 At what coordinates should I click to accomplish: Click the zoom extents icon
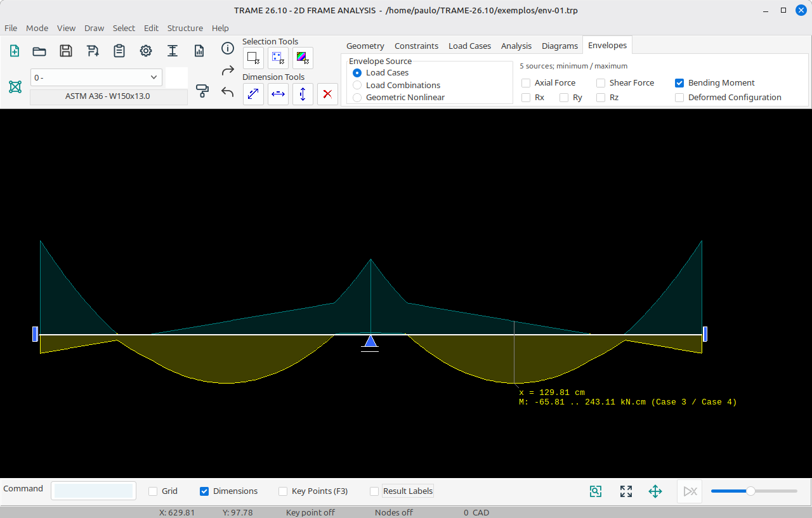[x=626, y=491]
